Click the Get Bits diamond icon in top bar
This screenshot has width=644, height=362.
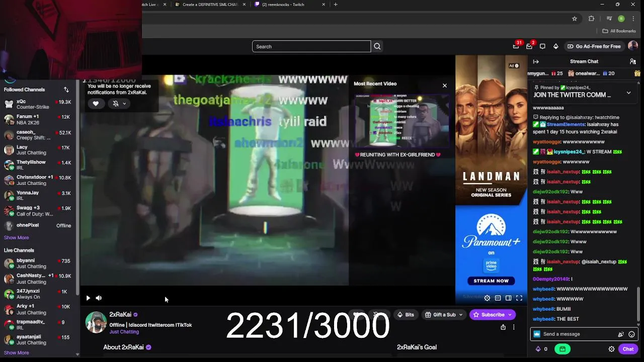tap(555, 46)
